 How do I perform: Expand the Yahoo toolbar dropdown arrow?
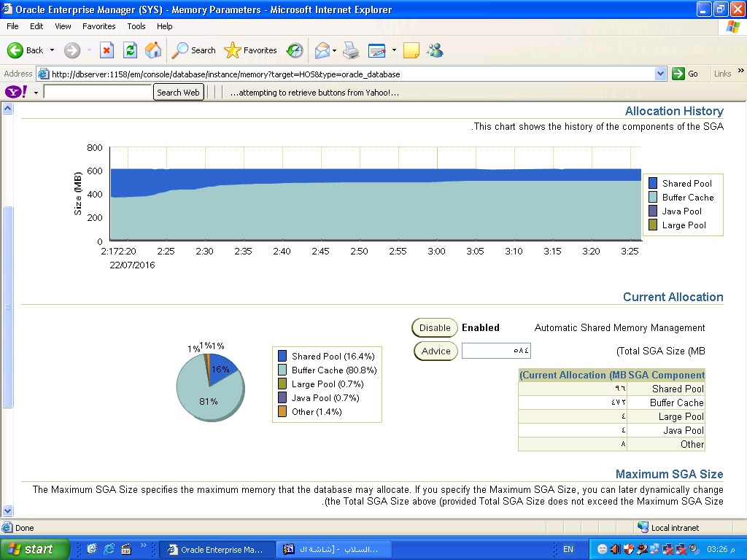[x=36, y=93]
